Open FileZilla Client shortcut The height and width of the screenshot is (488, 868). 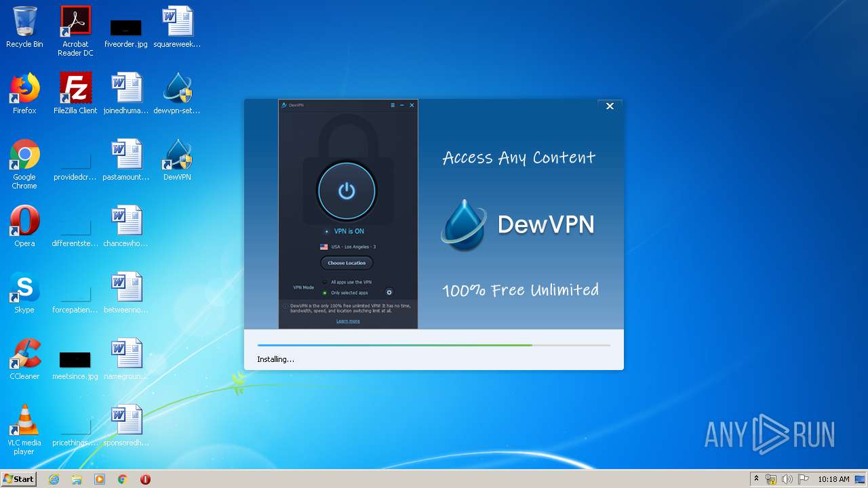click(x=75, y=94)
